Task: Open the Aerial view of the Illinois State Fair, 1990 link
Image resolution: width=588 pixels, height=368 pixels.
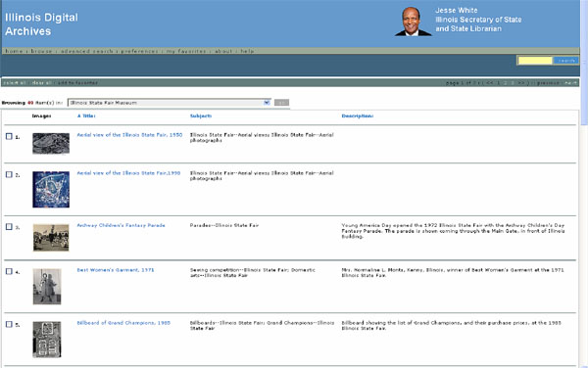Action: 128,173
